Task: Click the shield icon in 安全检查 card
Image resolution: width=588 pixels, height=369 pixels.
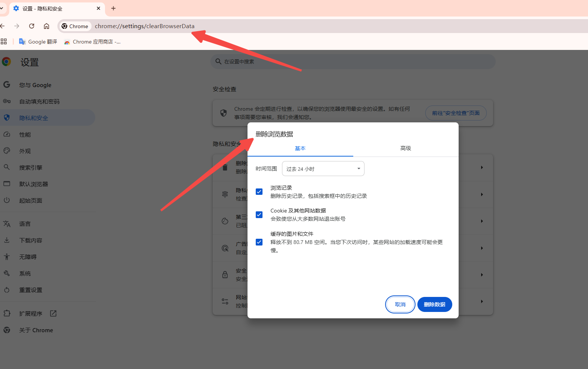Action: click(223, 113)
